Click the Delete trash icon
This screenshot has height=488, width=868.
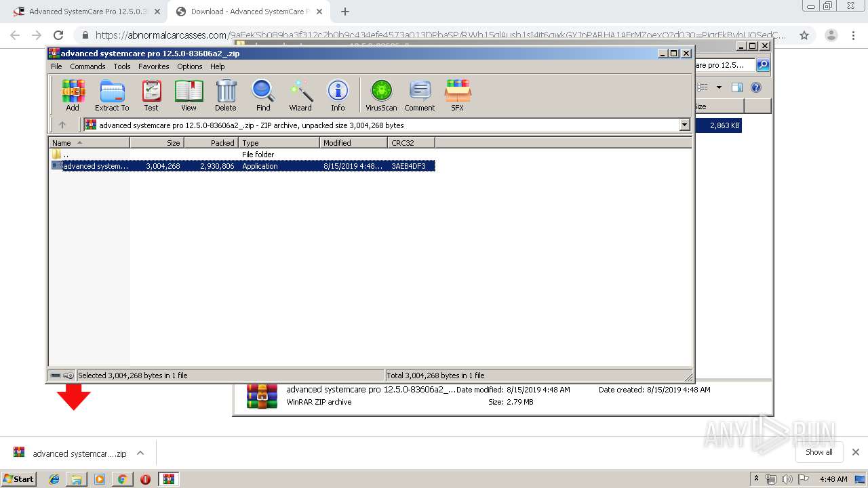click(x=226, y=95)
